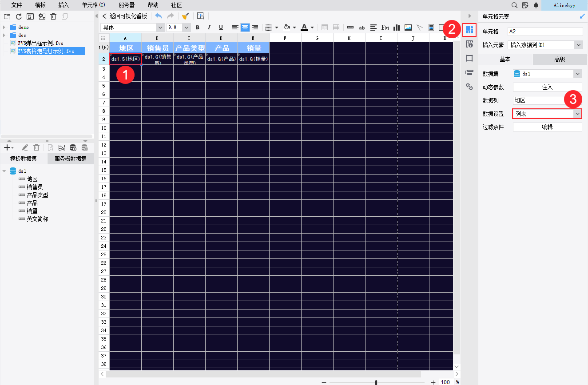This screenshot has height=385, width=588.
Task: Open the 社区 menu
Action: click(176, 5)
